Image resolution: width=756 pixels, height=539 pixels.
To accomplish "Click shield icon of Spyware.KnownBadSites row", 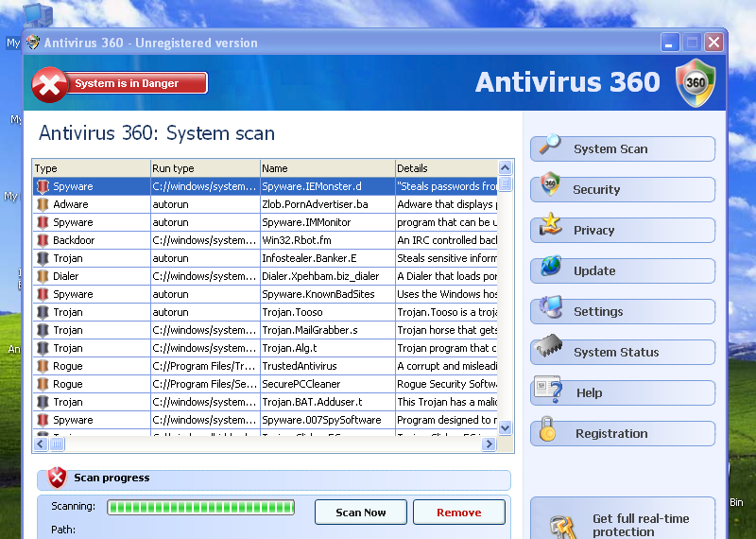I will [43, 294].
